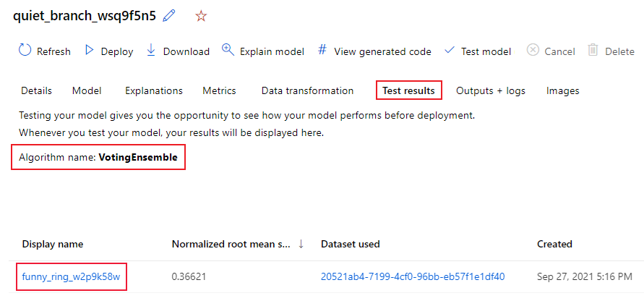
Task: Go to the Explanations tab
Action: tap(153, 90)
